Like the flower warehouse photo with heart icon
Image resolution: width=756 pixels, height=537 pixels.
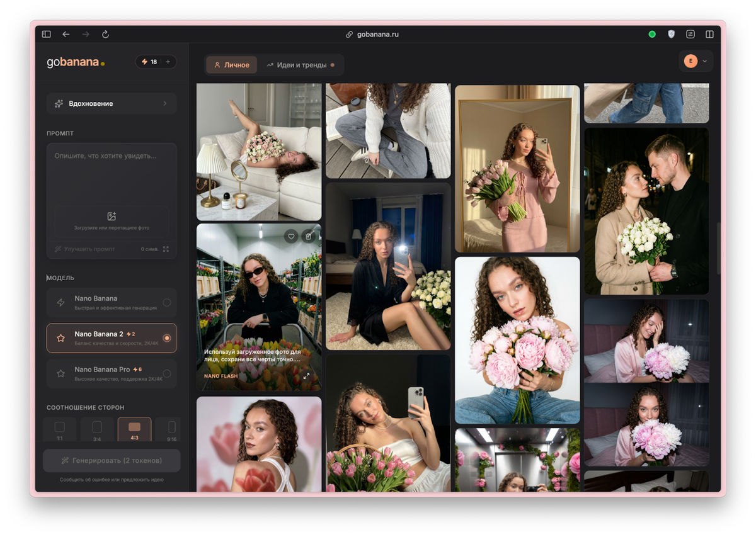tap(290, 236)
